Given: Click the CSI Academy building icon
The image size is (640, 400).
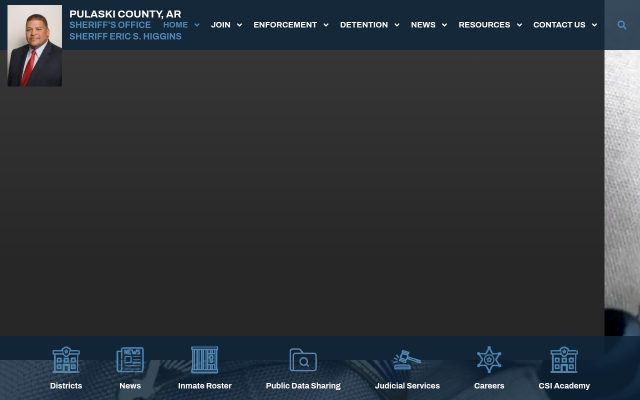Looking at the screenshot, I should [x=564, y=360].
